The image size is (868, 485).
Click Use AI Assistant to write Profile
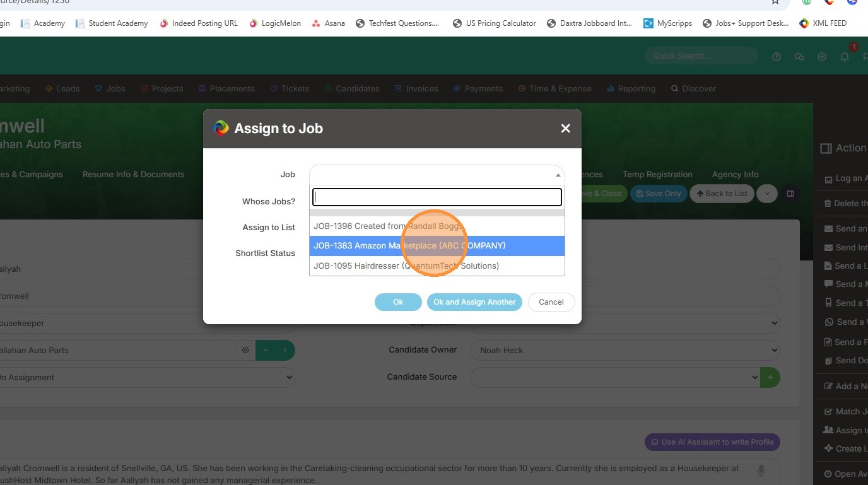click(x=712, y=442)
